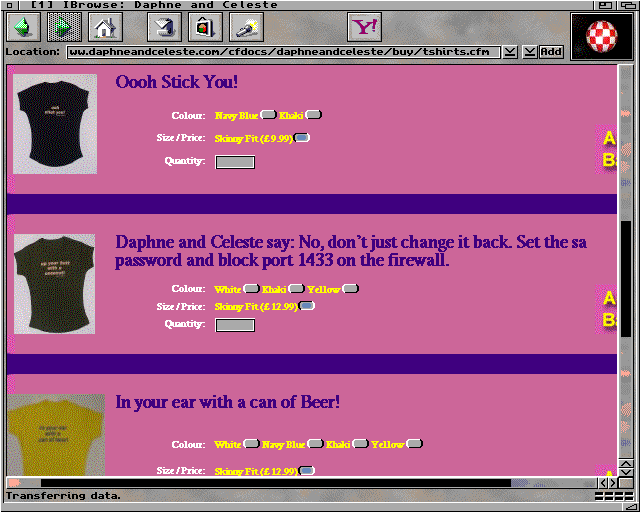Select Khaki colour for Beer shirt
Screen dimensions: 640x512
click(x=360, y=443)
